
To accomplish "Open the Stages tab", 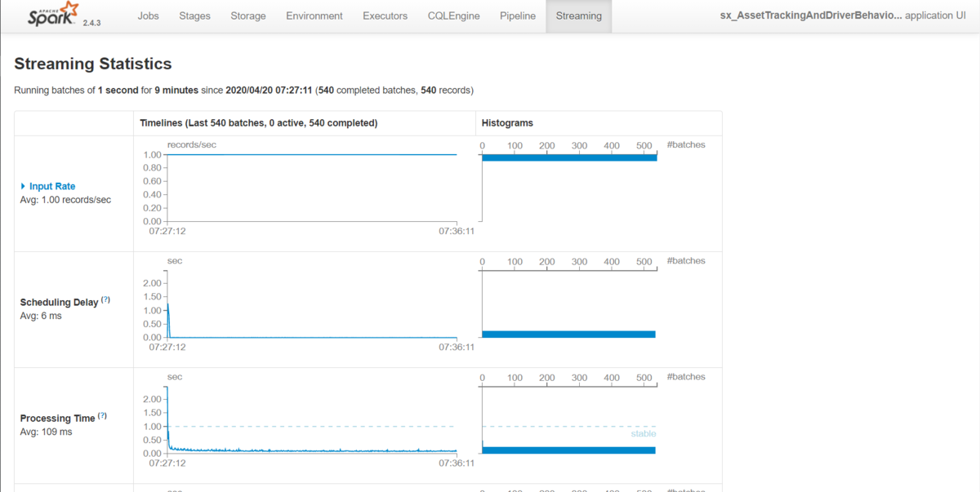I will [194, 16].
